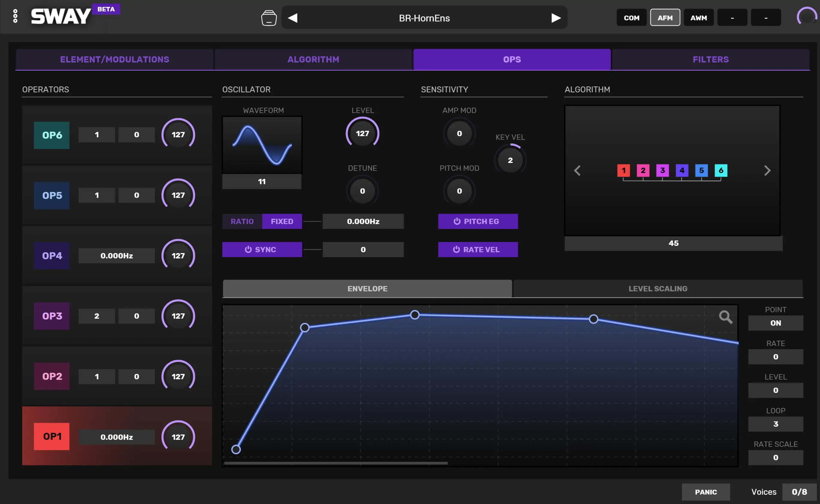
Task: Open the FILTERS tab
Action: coord(711,59)
